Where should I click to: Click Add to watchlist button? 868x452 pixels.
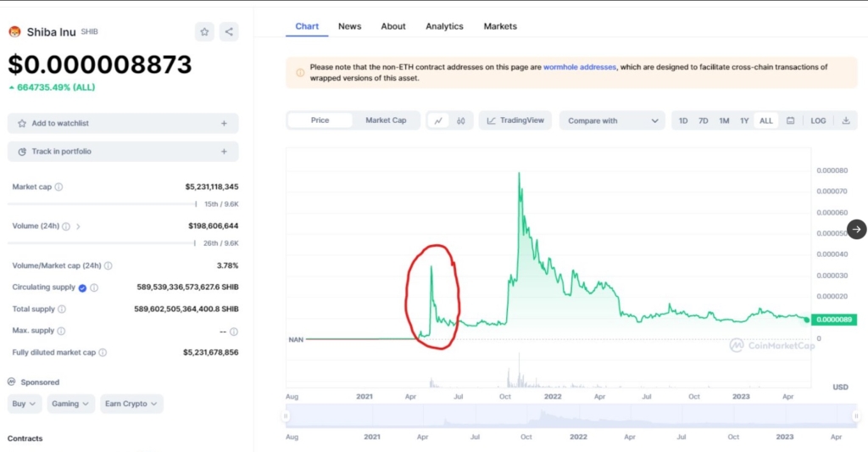tap(123, 124)
